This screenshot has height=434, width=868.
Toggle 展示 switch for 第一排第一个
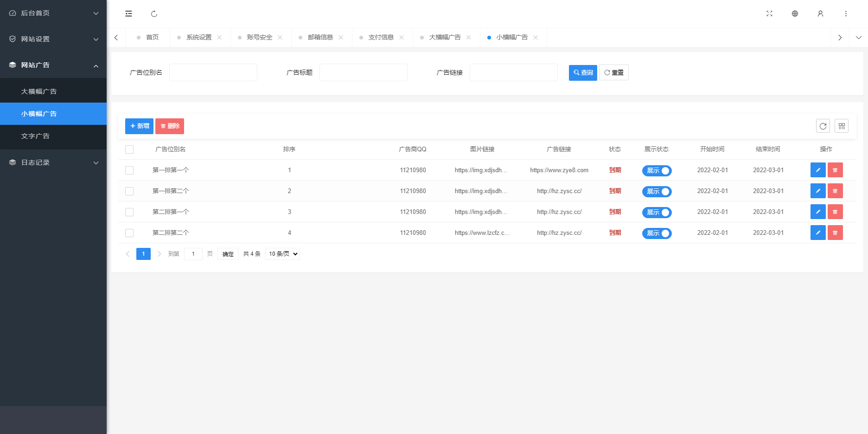pos(657,170)
